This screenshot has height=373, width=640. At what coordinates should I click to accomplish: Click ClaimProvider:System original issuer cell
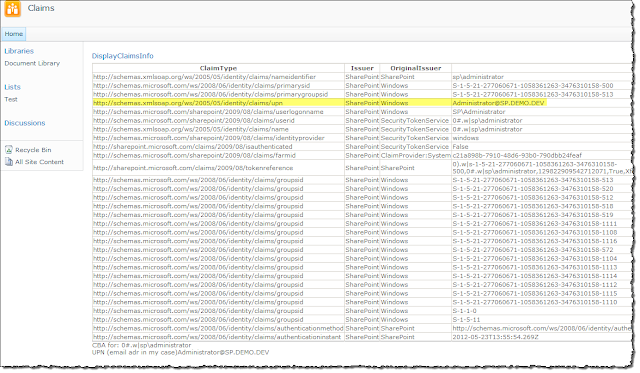(x=416, y=155)
